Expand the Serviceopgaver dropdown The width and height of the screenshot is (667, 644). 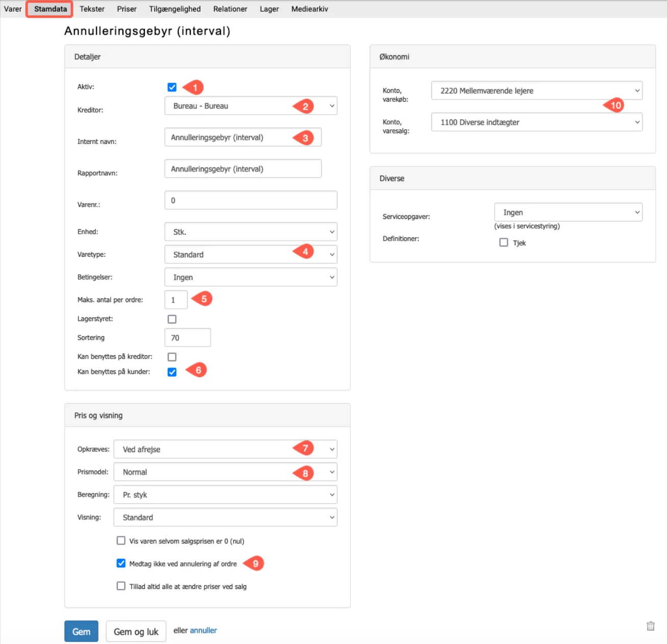[568, 212]
